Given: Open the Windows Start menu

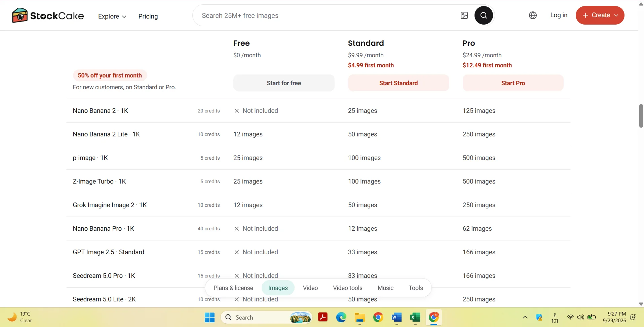Looking at the screenshot, I should tap(210, 317).
